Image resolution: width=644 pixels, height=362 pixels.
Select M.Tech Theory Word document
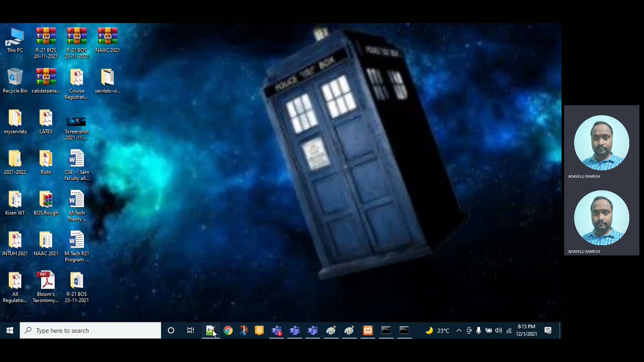[x=76, y=206]
